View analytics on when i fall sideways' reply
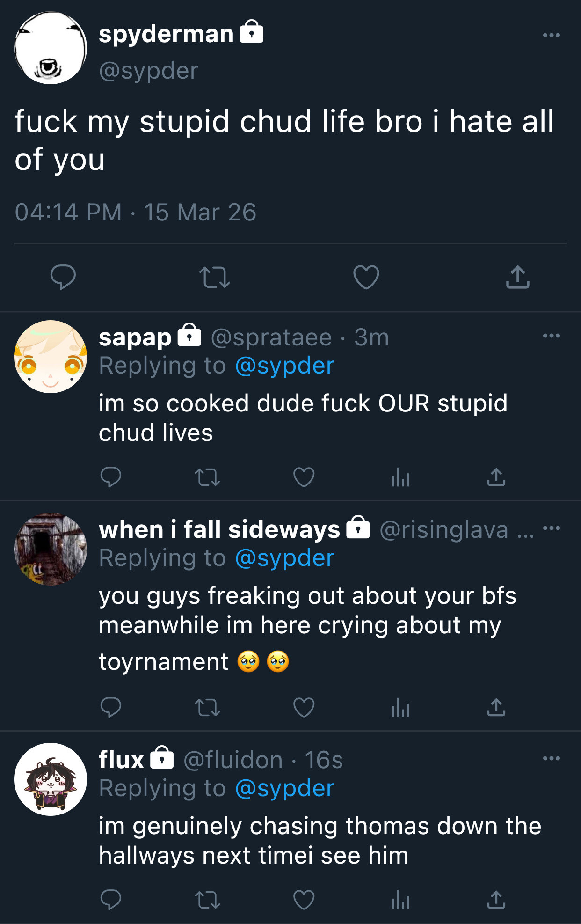 click(400, 707)
